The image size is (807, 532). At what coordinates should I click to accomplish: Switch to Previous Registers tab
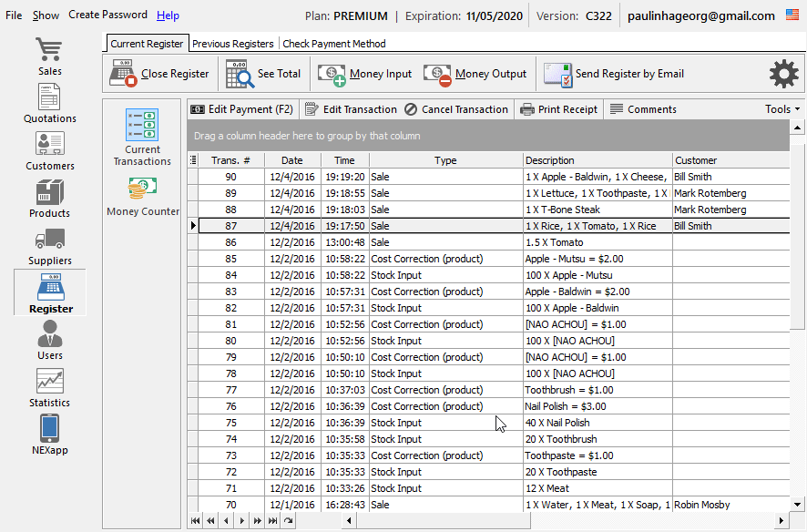point(232,44)
